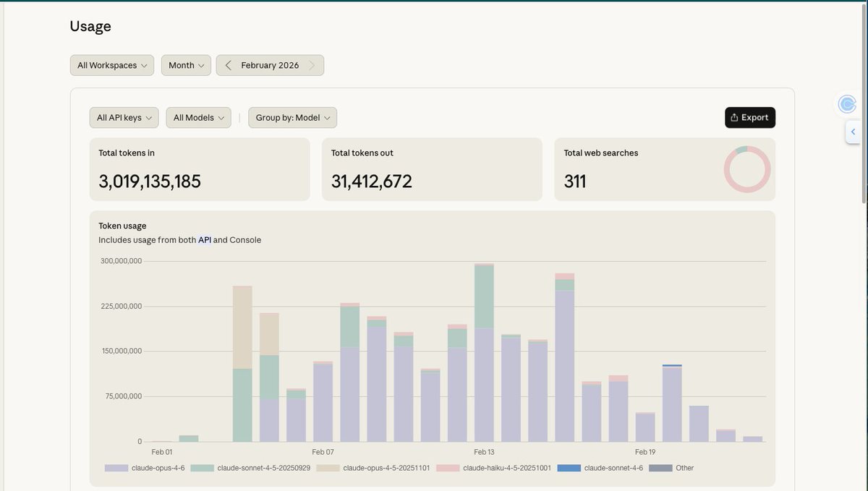Open the All Workspaces dropdown
Screen dimensions: 868x491
[x=112, y=65]
